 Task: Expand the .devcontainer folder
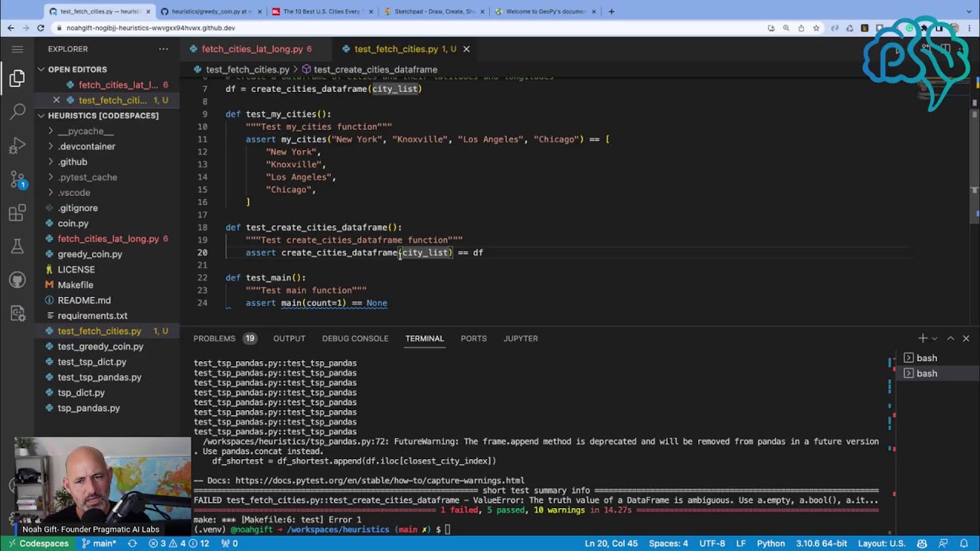tap(86, 146)
